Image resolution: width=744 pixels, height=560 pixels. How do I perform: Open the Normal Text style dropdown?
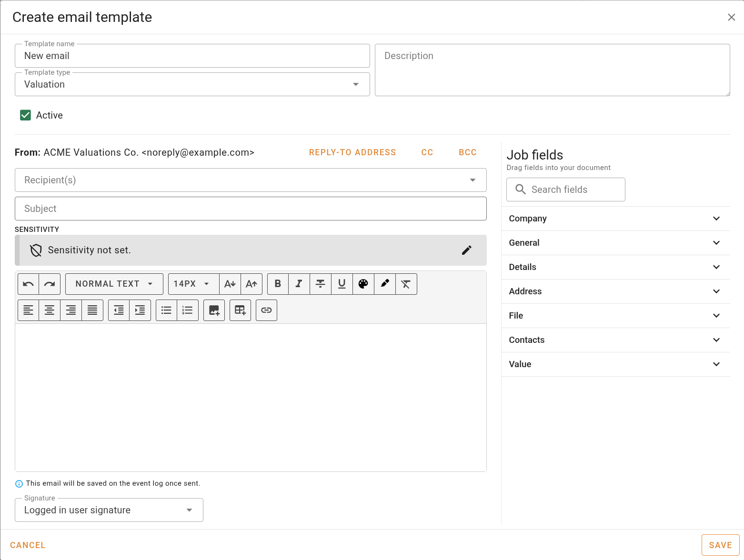pos(114,284)
